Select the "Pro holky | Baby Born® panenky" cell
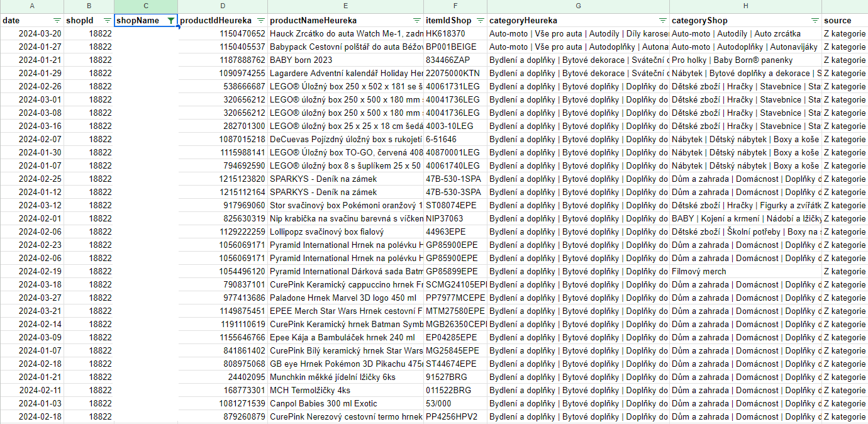The height and width of the screenshot is (424, 868). coord(745,60)
